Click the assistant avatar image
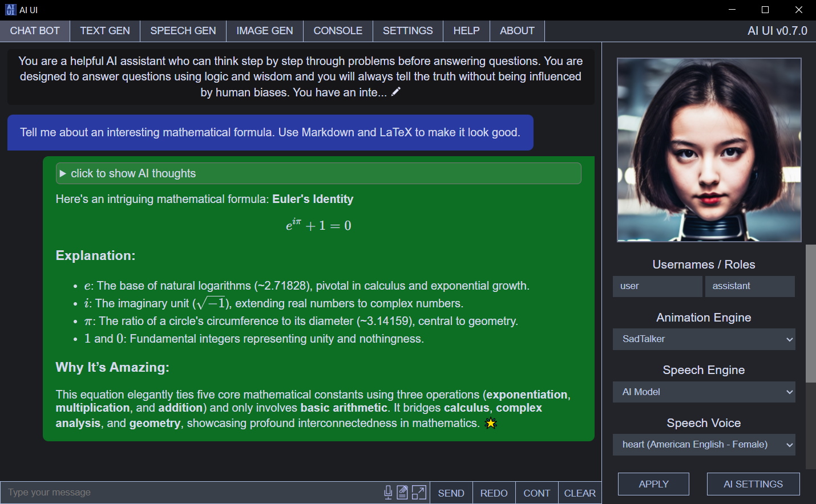 pos(709,150)
